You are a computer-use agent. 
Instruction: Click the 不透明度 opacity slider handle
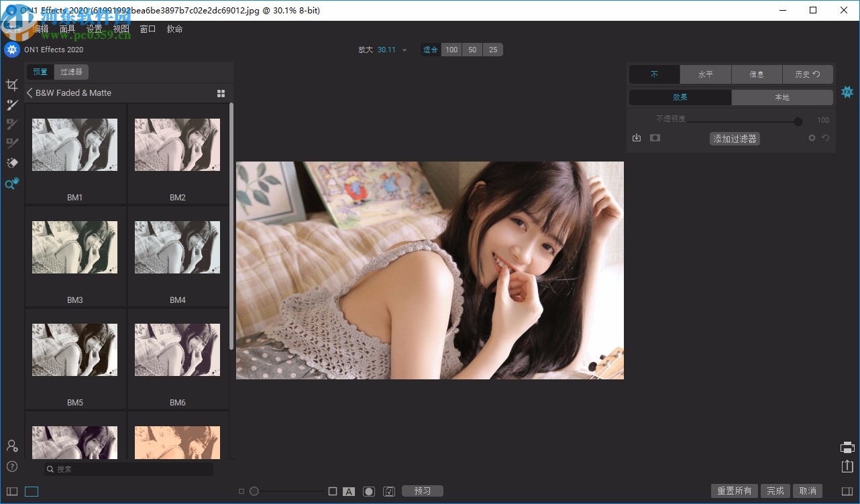coord(798,121)
